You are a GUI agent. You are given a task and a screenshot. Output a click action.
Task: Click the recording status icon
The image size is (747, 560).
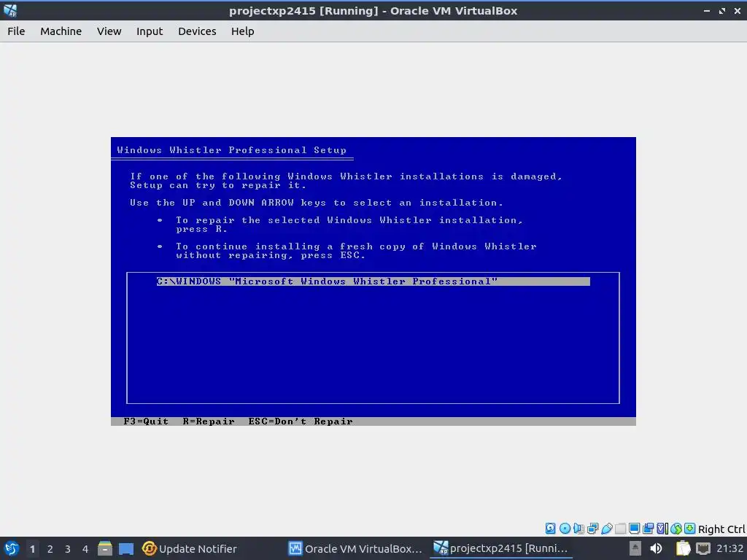coord(648,528)
